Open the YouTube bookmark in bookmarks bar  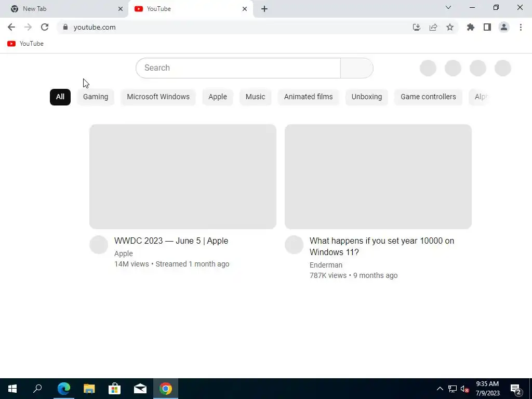(x=25, y=44)
